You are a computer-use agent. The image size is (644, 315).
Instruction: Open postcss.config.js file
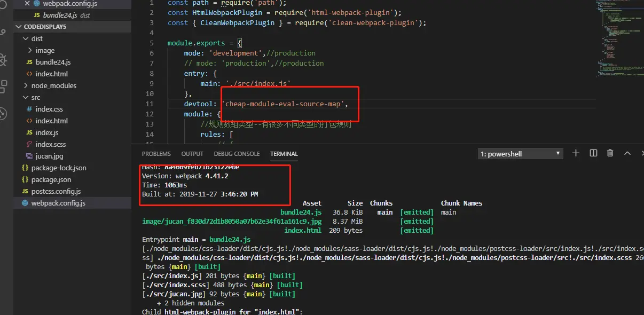point(72,191)
